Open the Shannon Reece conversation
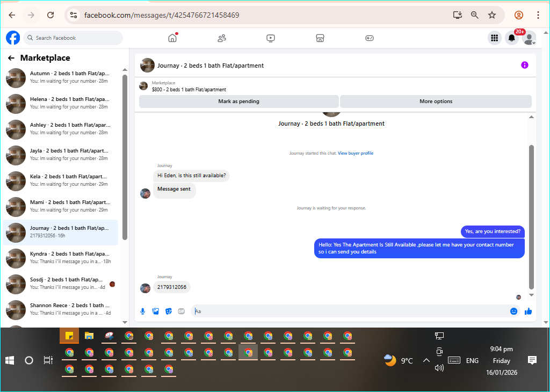550x392 pixels. [x=61, y=310]
